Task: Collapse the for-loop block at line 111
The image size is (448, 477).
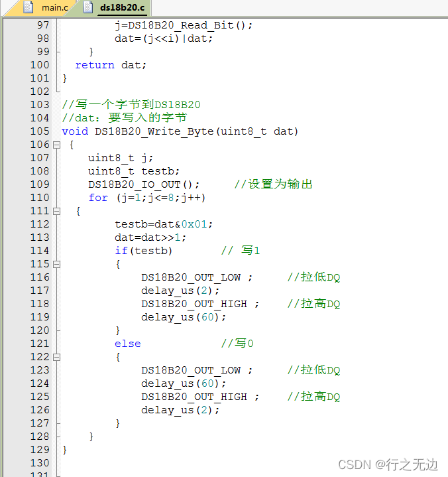Action: coord(56,212)
